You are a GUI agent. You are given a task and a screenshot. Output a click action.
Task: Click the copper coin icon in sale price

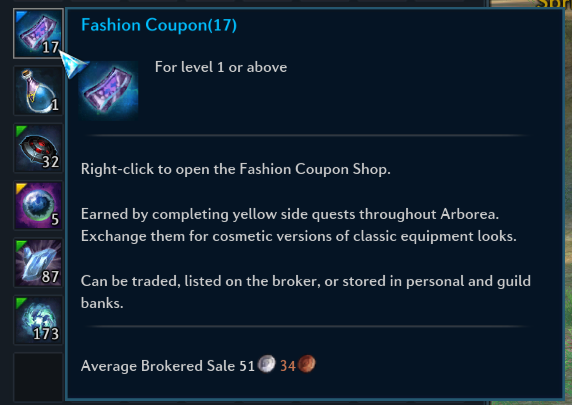point(307,364)
